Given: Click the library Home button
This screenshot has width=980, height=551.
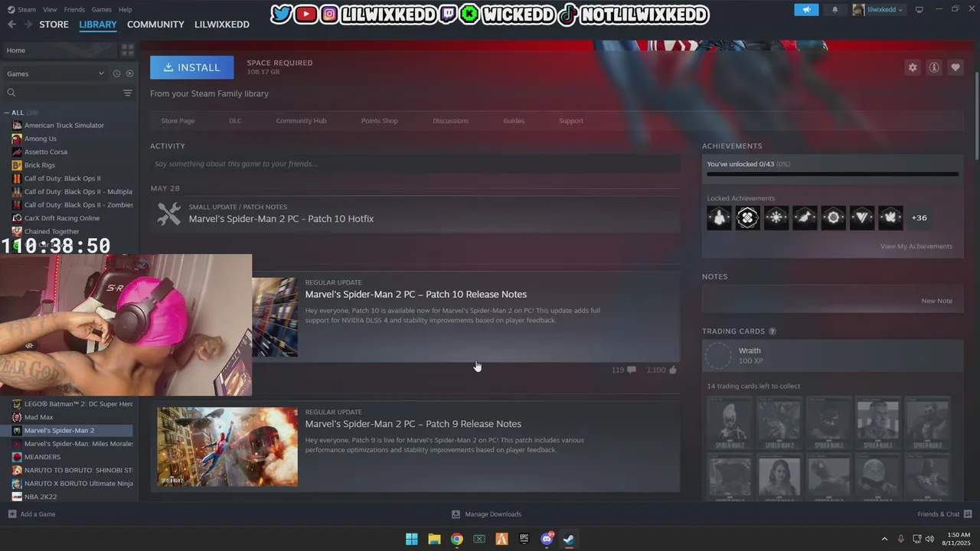Looking at the screenshot, I should pyautogui.click(x=59, y=50).
